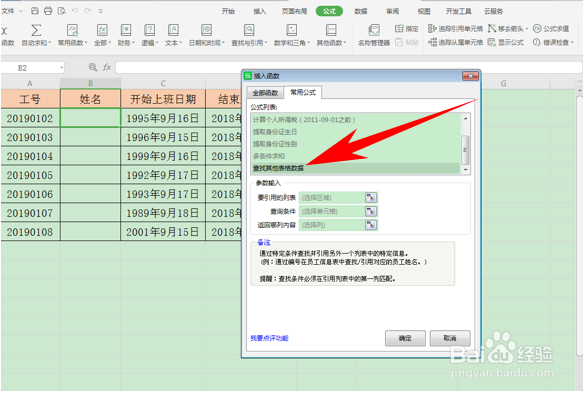This screenshot has height=393, width=586.
Task: Click the Undo arrow icon
Action: pyautogui.click(x=75, y=11)
